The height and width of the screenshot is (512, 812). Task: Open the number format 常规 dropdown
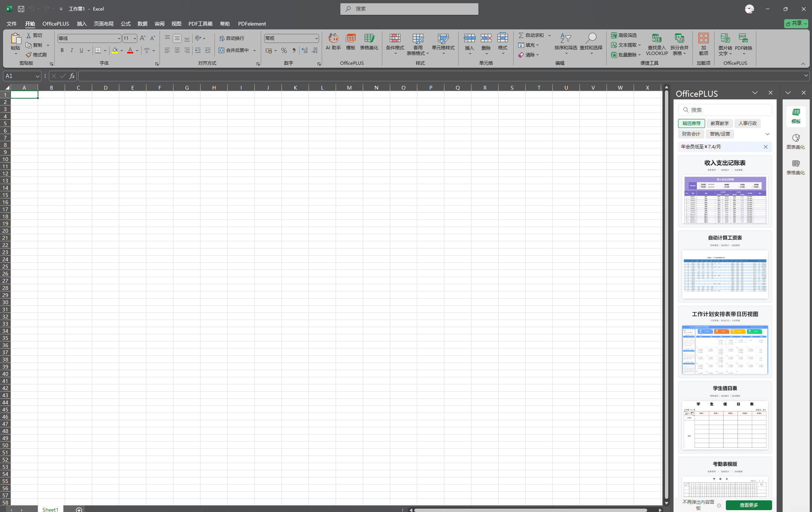click(x=316, y=38)
